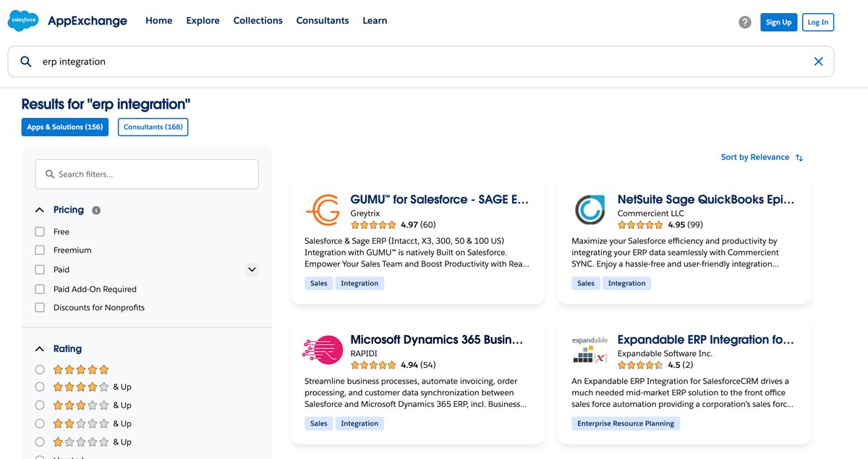The width and height of the screenshot is (868, 459).
Task: Tick the Discounts for Nonprofits checkbox
Action: (40, 308)
